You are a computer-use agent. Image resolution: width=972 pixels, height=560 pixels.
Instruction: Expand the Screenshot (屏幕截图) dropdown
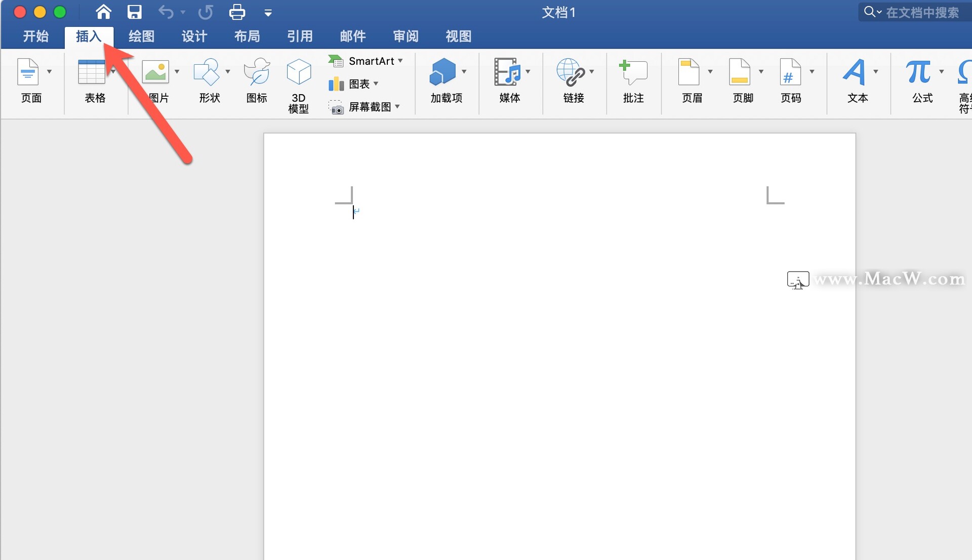tap(397, 107)
